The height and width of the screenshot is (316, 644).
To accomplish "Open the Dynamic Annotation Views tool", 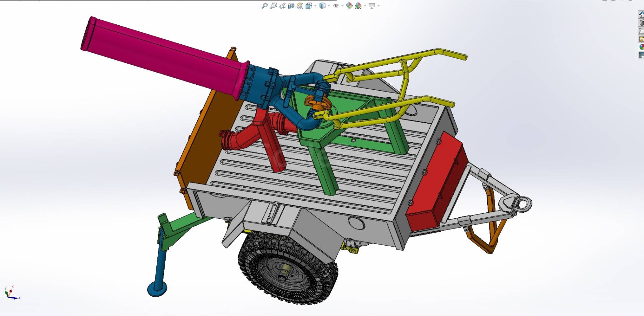I will coord(300,6).
